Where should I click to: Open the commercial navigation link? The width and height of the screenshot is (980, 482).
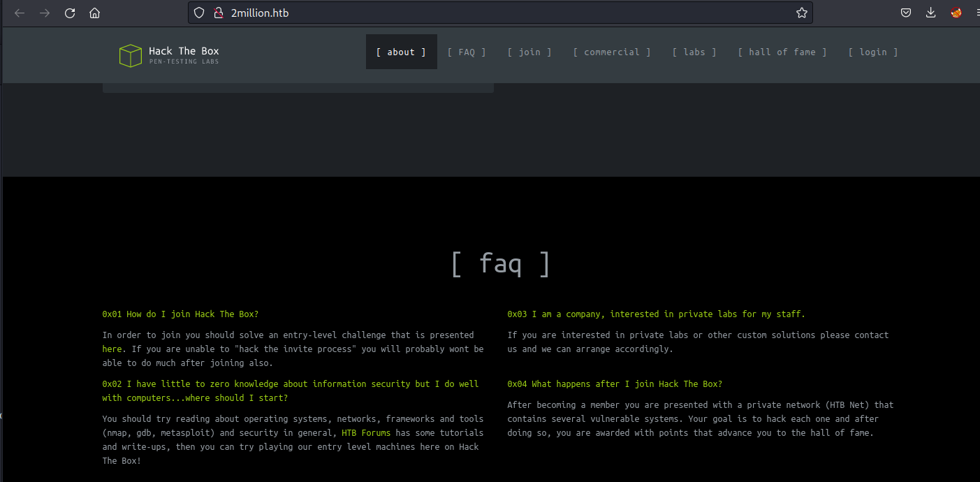(611, 52)
